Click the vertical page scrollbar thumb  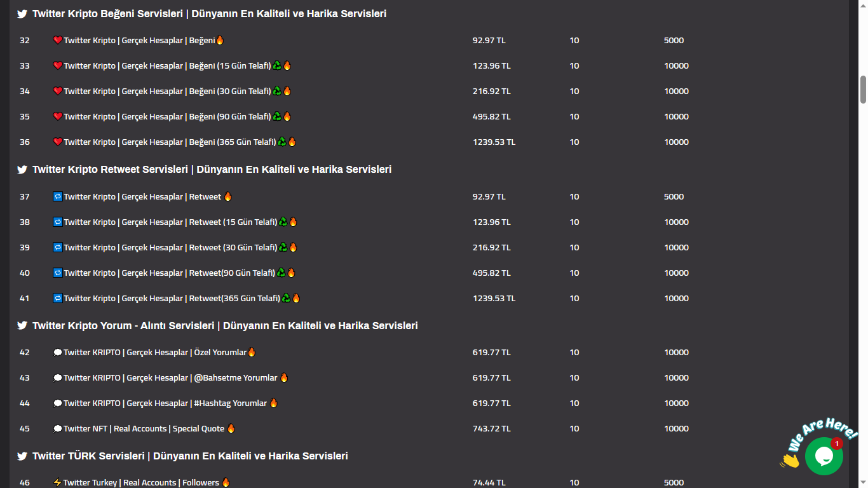pos(863,90)
